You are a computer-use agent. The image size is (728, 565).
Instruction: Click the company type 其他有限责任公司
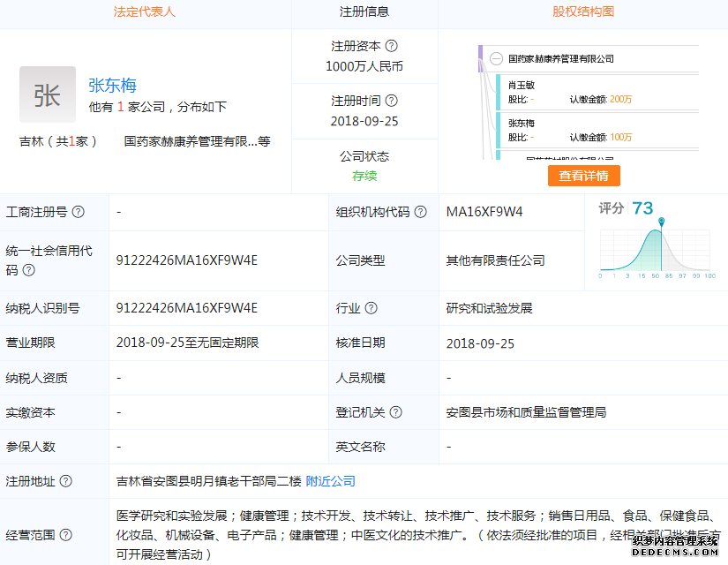click(495, 260)
